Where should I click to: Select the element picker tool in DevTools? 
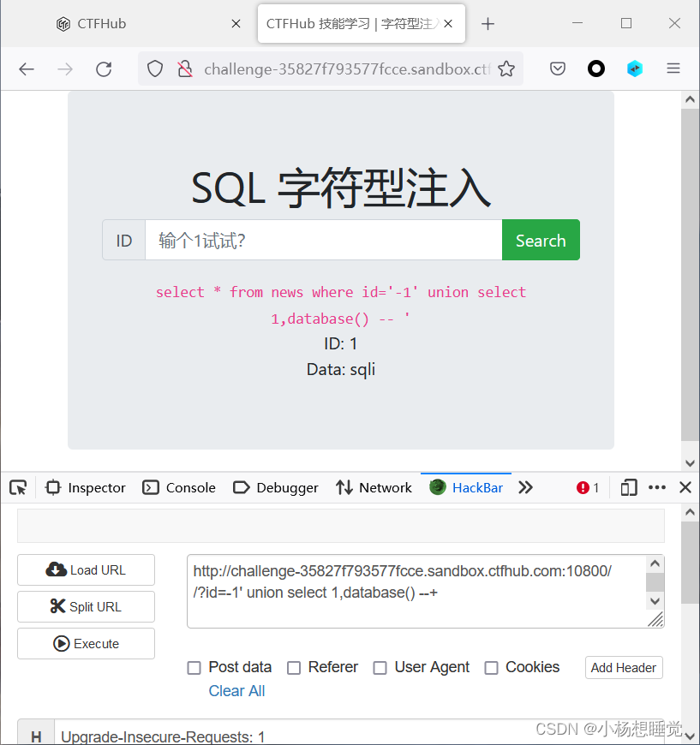(x=17, y=487)
